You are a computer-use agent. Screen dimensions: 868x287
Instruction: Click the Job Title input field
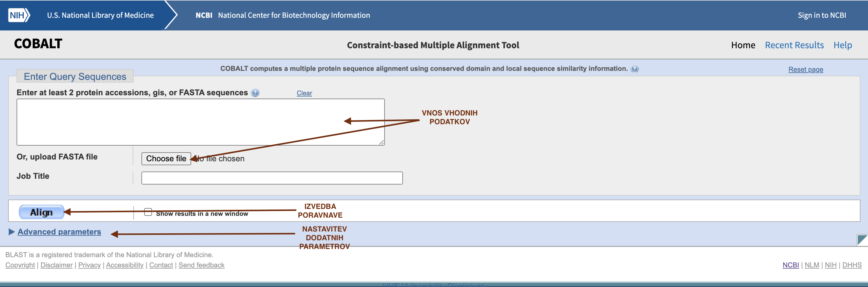pyautogui.click(x=272, y=178)
